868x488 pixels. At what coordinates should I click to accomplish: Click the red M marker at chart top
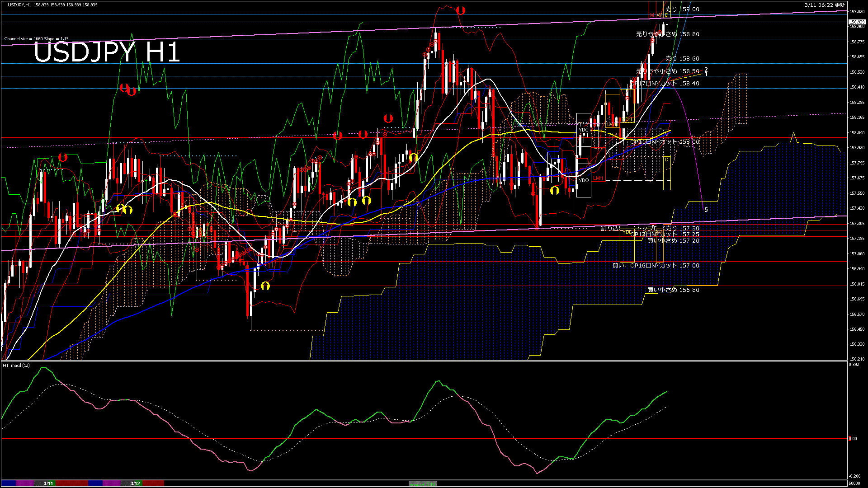652,15
